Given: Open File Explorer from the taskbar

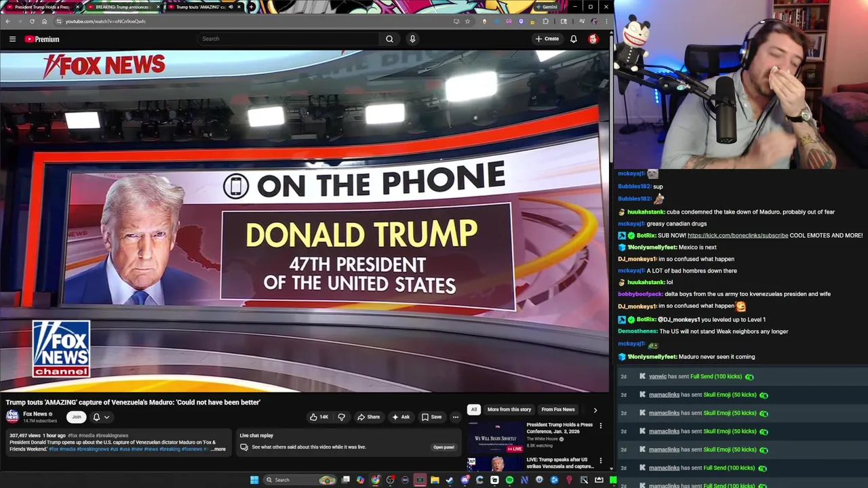Looking at the screenshot, I should [x=435, y=480].
